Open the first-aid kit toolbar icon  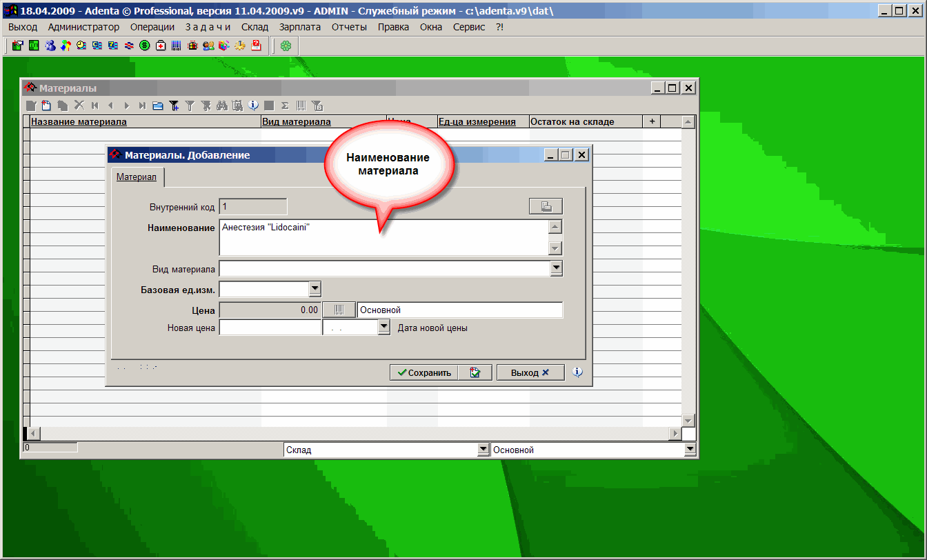point(161,46)
